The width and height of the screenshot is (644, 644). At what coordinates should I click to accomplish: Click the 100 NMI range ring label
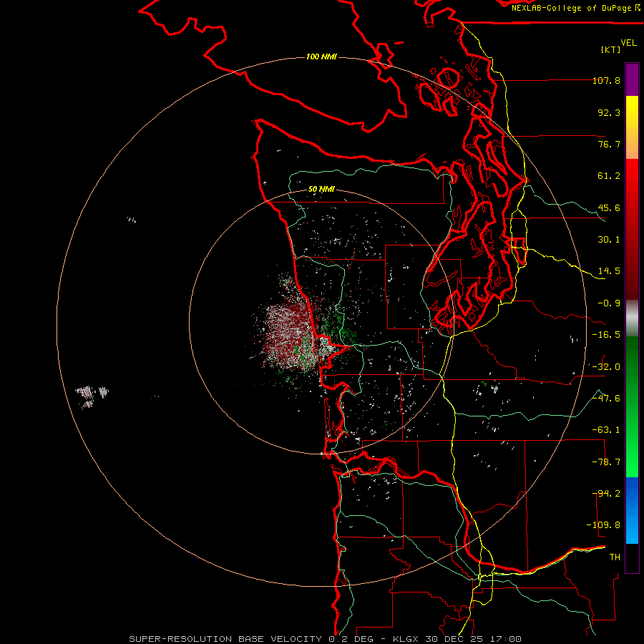pyautogui.click(x=321, y=57)
